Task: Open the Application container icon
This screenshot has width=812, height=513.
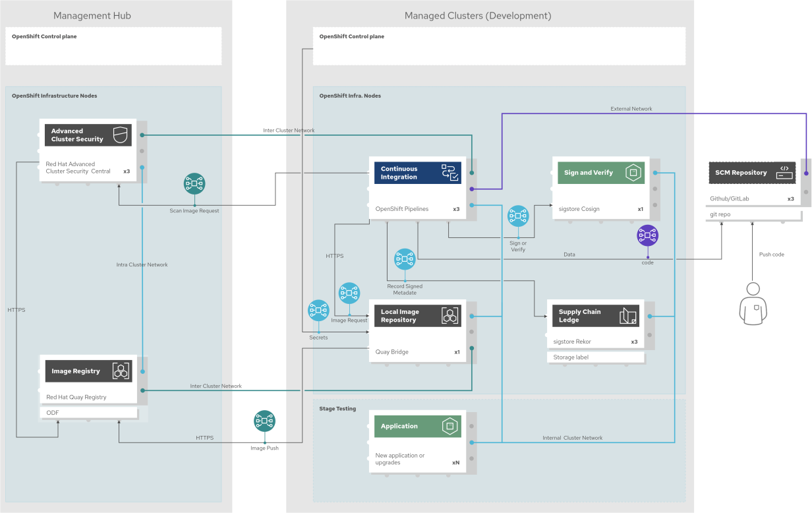Action: (450, 426)
